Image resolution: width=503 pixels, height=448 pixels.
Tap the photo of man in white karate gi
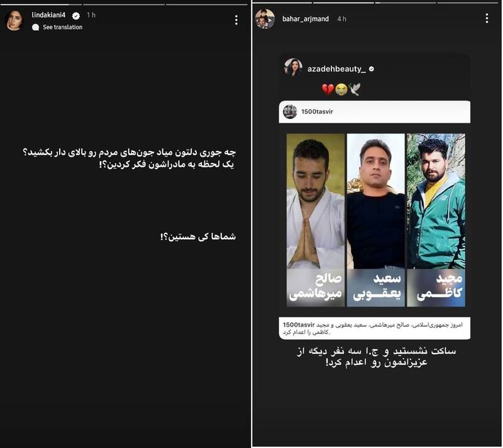316,201
